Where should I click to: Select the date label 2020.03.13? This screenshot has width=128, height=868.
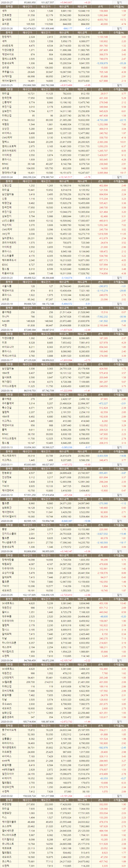tap(7, 447)
